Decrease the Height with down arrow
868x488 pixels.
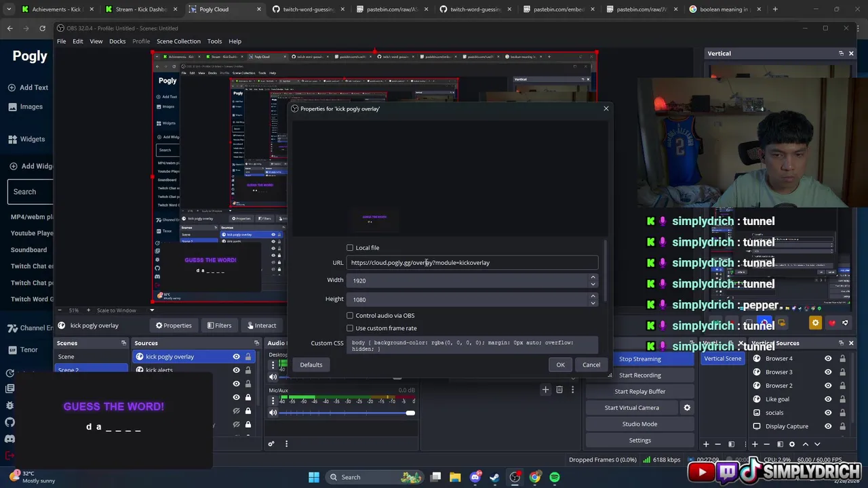point(593,303)
